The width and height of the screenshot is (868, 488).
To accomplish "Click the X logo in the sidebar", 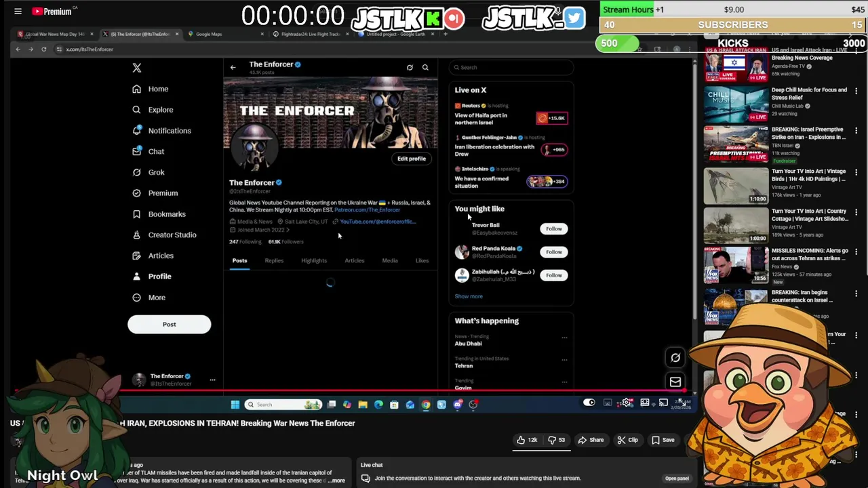I will coord(137,68).
